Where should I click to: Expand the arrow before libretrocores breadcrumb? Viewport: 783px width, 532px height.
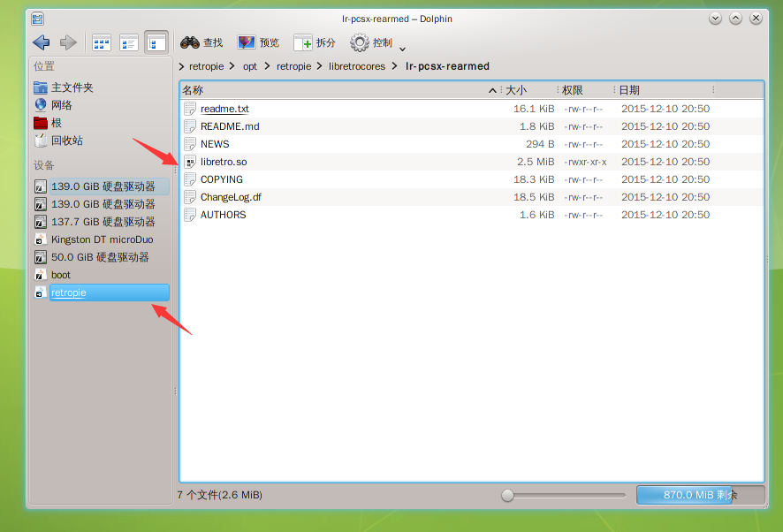point(322,66)
